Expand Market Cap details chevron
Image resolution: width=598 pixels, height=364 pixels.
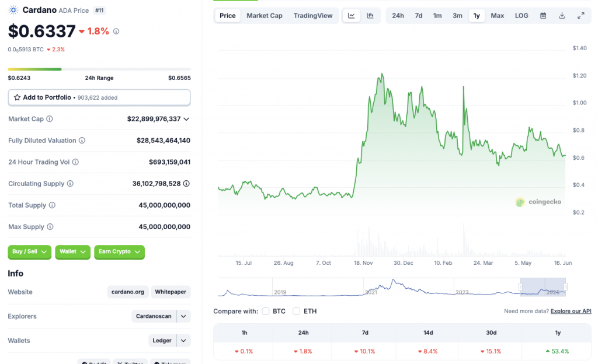coord(186,119)
